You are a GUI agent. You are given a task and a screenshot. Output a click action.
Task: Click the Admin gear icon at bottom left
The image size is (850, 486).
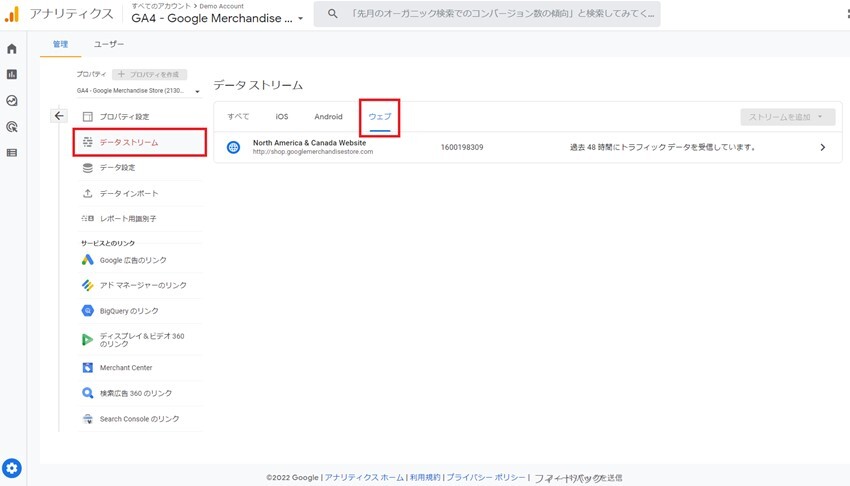click(12, 467)
